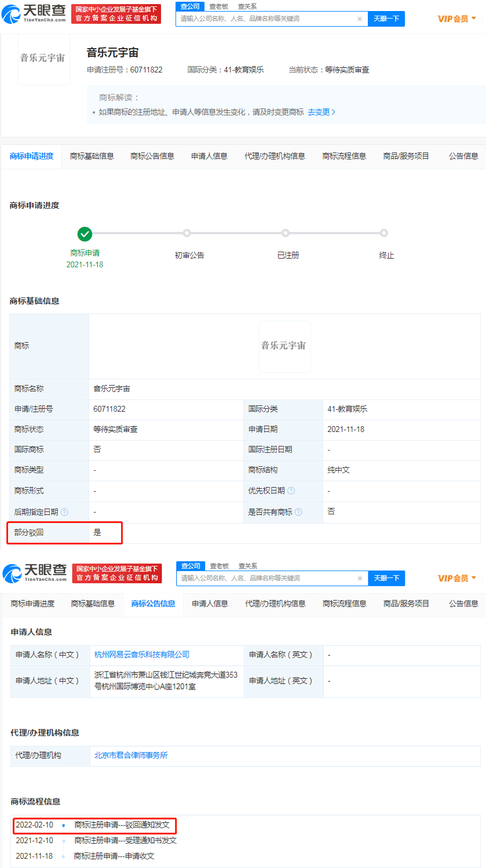Open the VIP会员 dropdown above the 音乐元宇宙 title
Screen dimensions: 486x868
457,19
